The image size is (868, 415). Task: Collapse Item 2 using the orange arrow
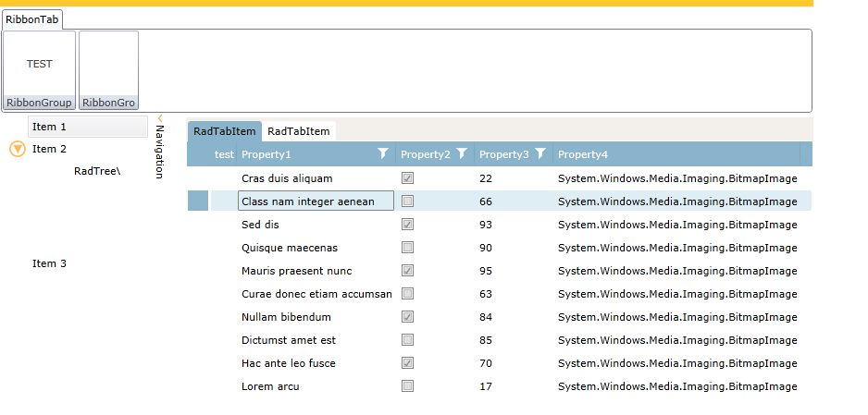click(17, 149)
